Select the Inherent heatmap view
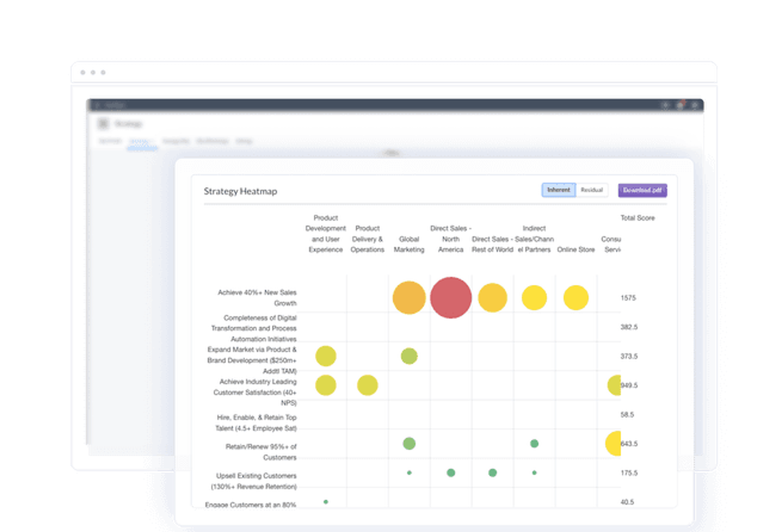 (558, 190)
